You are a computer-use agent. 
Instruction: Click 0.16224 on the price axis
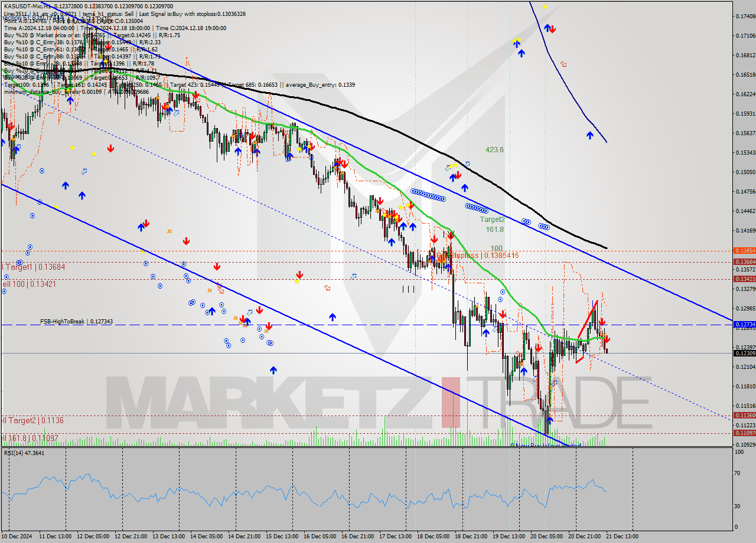(745, 94)
